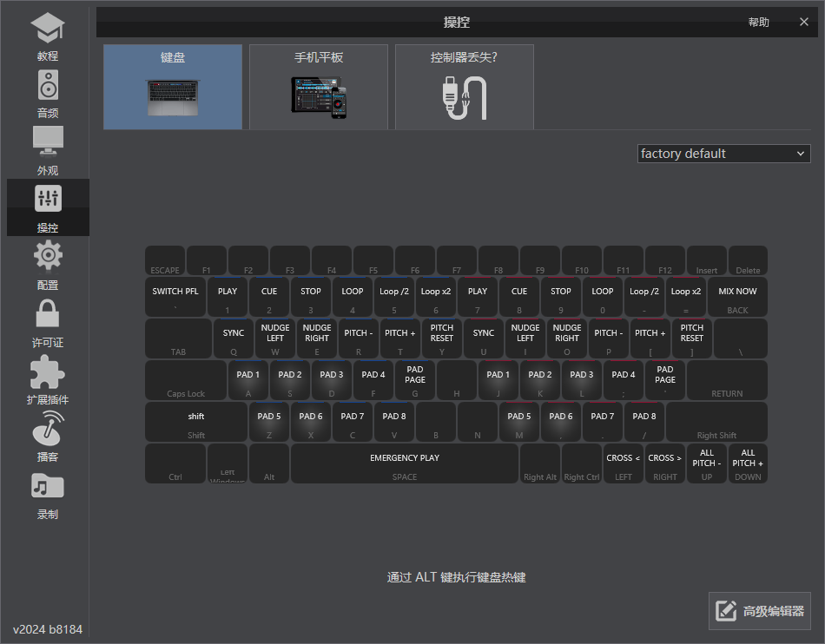Click the LOOP key on 0
This screenshot has height=644, width=825.
coord(602,297)
